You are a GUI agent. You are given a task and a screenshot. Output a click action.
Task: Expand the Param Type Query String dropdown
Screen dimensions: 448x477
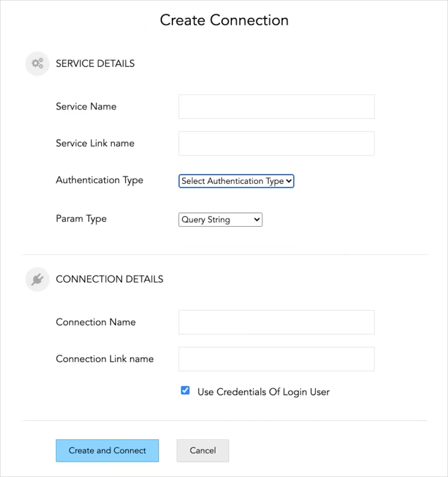[x=220, y=220]
